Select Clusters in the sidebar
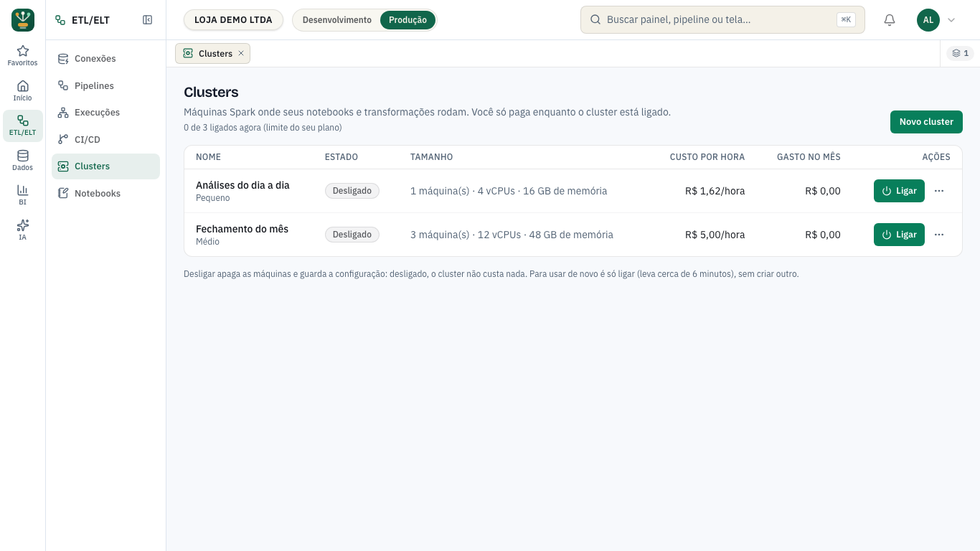980x551 pixels. tap(105, 166)
